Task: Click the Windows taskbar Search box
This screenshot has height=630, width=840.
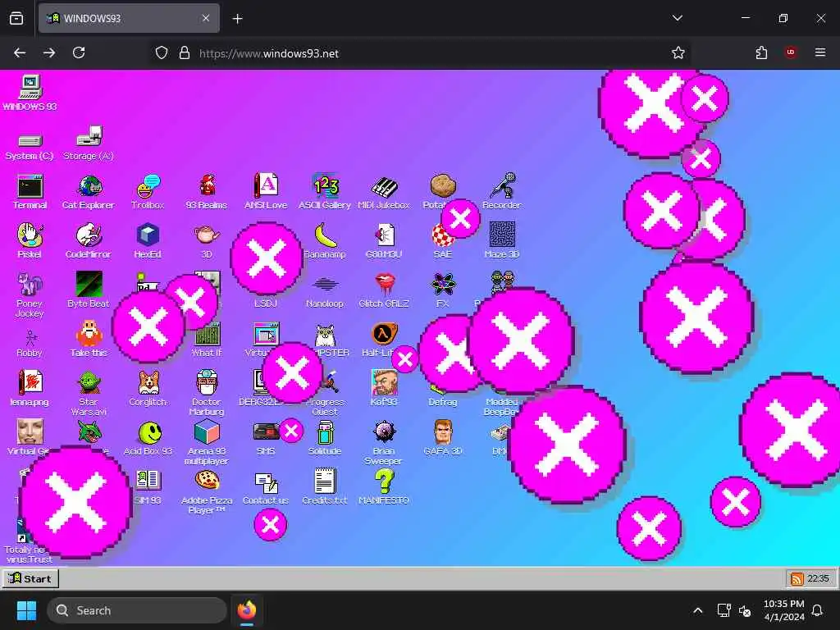Action: pyautogui.click(x=137, y=610)
